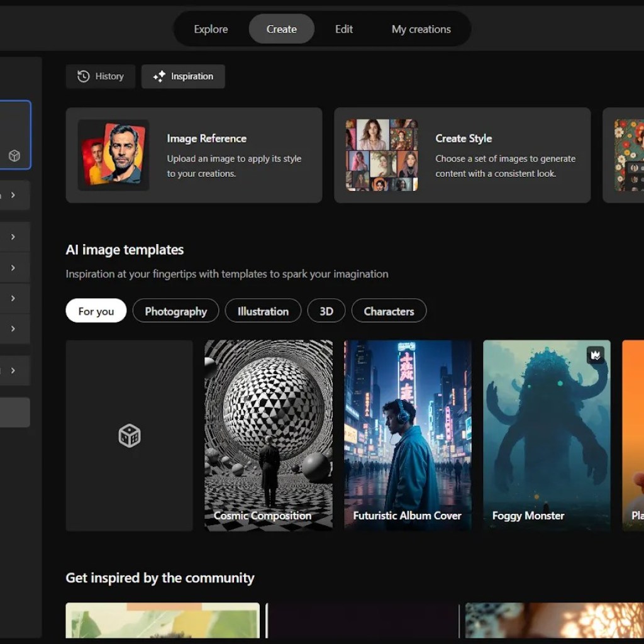This screenshot has height=644, width=644.
Task: Click the Inspiration button
Action: click(x=183, y=76)
